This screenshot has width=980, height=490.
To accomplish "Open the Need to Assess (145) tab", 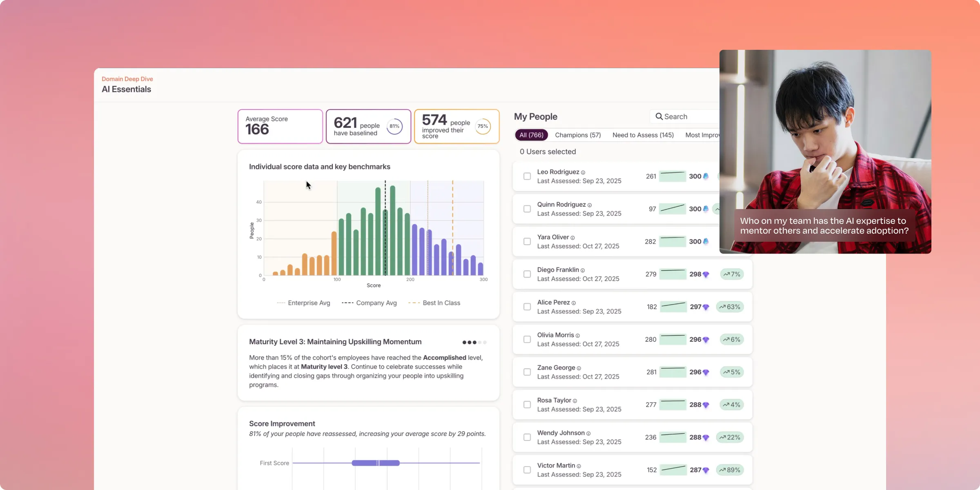I will point(643,135).
